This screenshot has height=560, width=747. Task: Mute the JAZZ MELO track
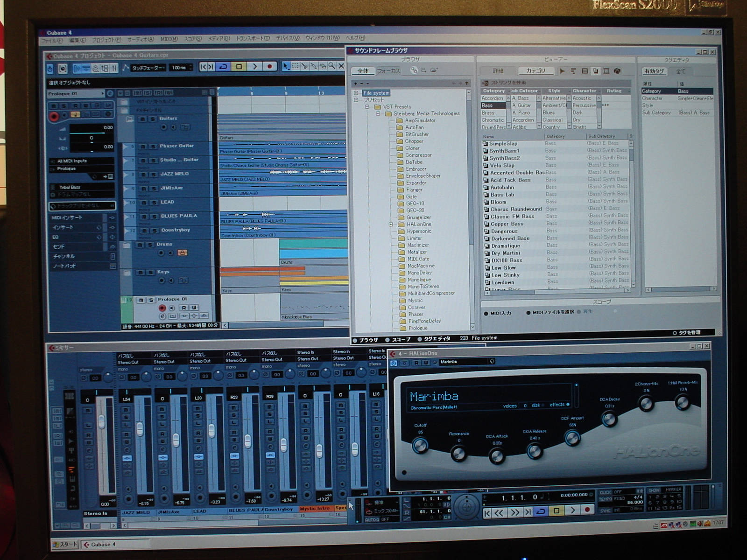click(x=143, y=175)
